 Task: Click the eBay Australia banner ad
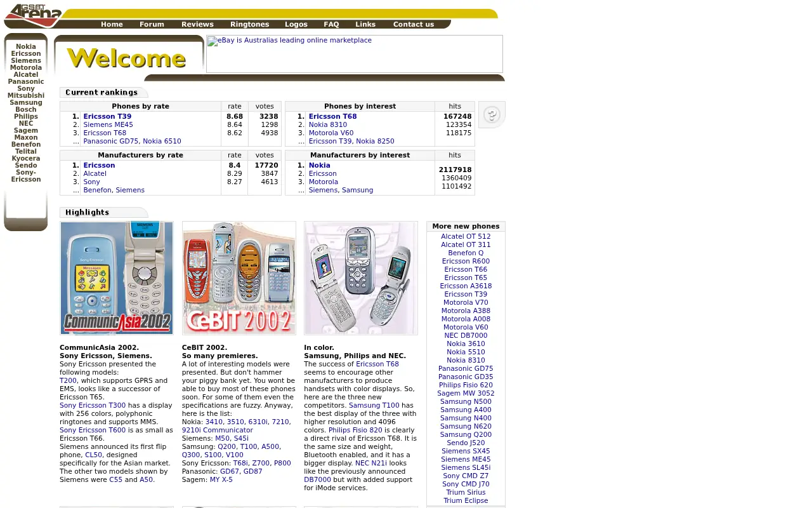[355, 54]
